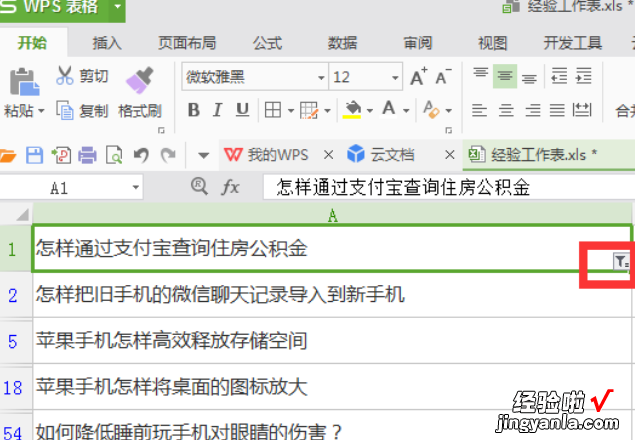The image size is (635, 440).
Task: Toggle align text left
Action: pos(479,110)
